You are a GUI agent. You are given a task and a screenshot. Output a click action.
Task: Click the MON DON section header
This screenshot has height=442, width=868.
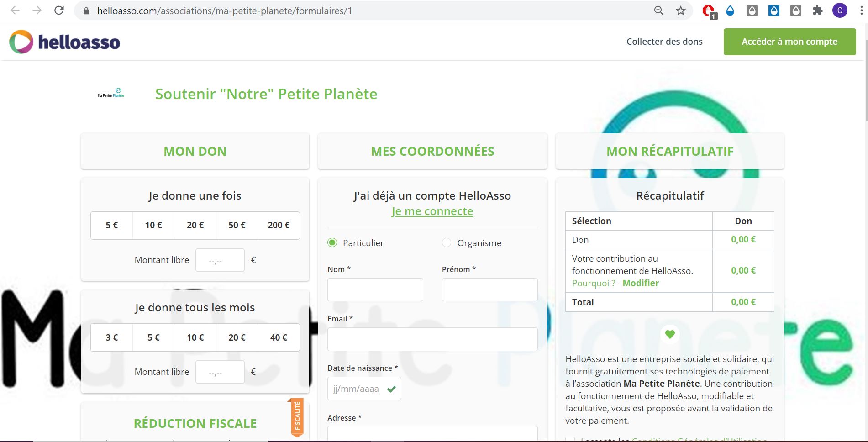coord(195,151)
